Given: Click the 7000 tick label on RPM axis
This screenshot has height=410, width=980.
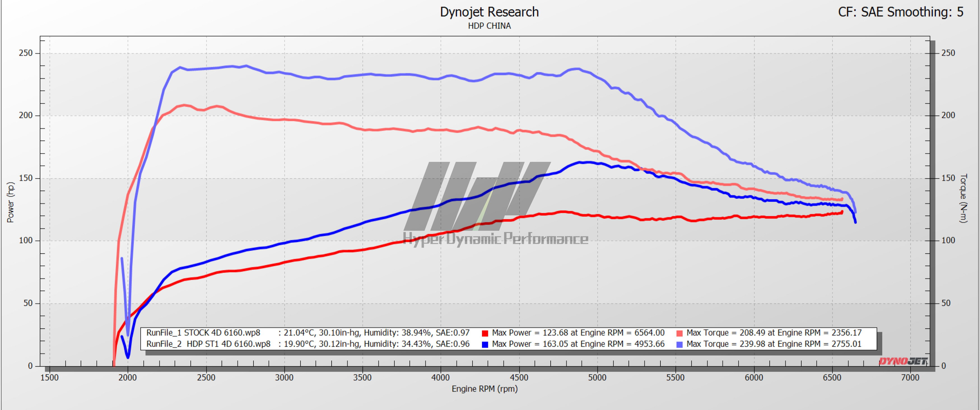Looking at the screenshot, I should click(910, 378).
